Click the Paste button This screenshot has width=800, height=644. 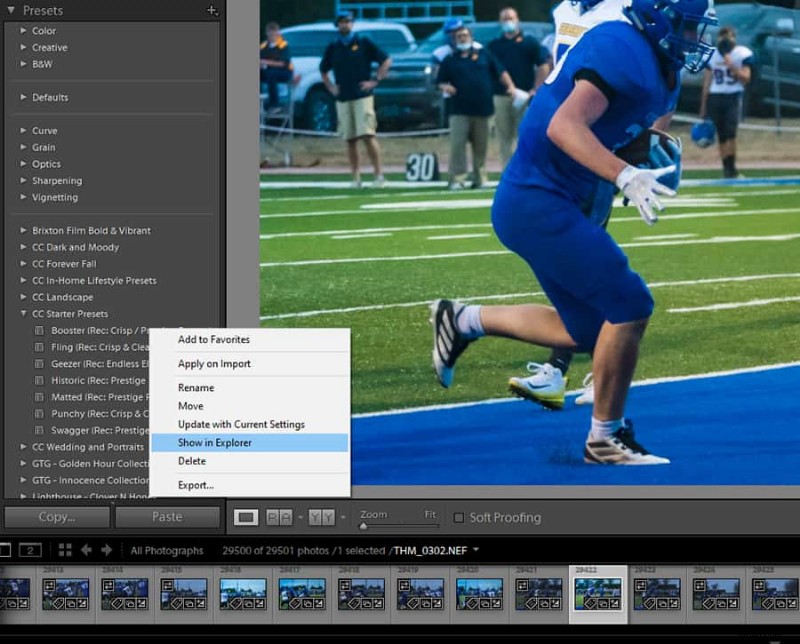click(167, 517)
